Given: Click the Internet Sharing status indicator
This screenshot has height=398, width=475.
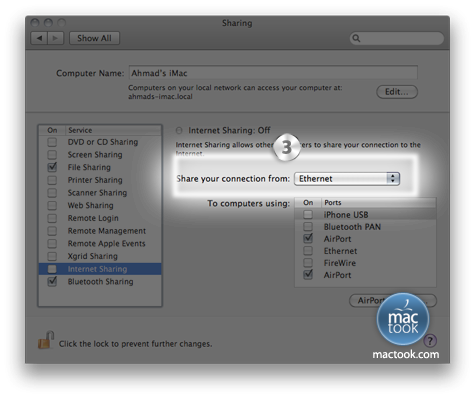Looking at the screenshot, I should click(x=179, y=130).
